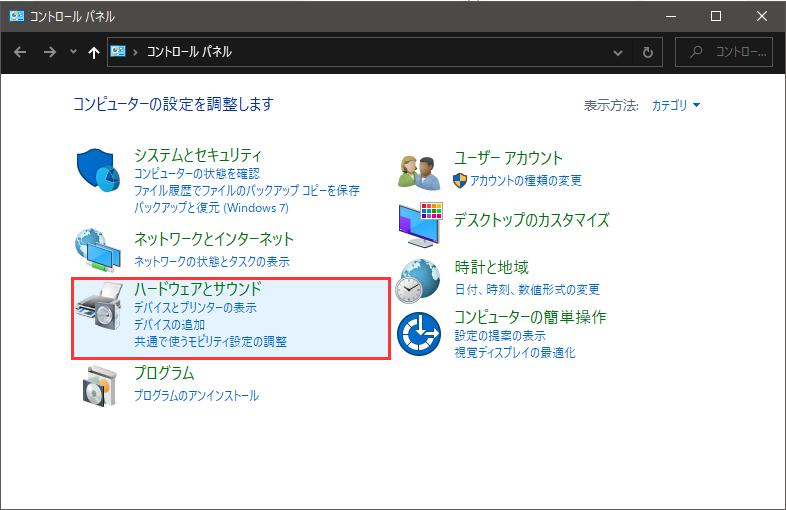Screen dimensions: 786x510
Task: Click the 時計と地域 clock globe icon
Action: tap(418, 281)
